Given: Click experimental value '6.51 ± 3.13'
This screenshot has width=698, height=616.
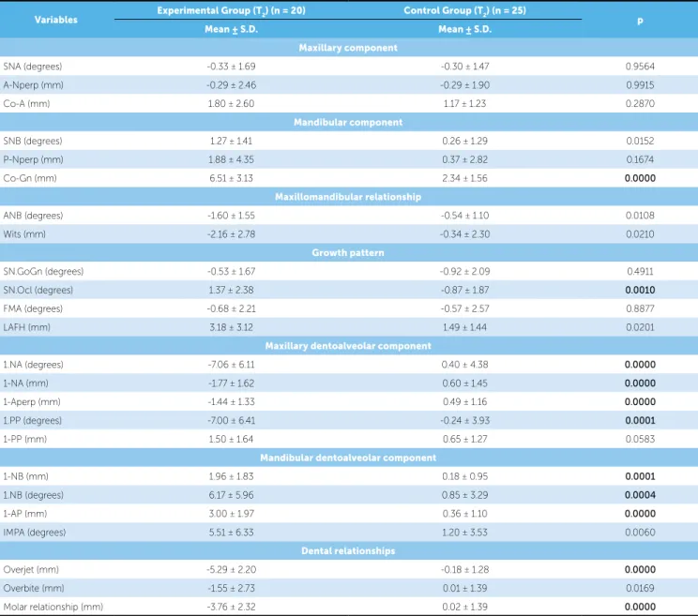Looking at the screenshot, I should [x=231, y=178].
